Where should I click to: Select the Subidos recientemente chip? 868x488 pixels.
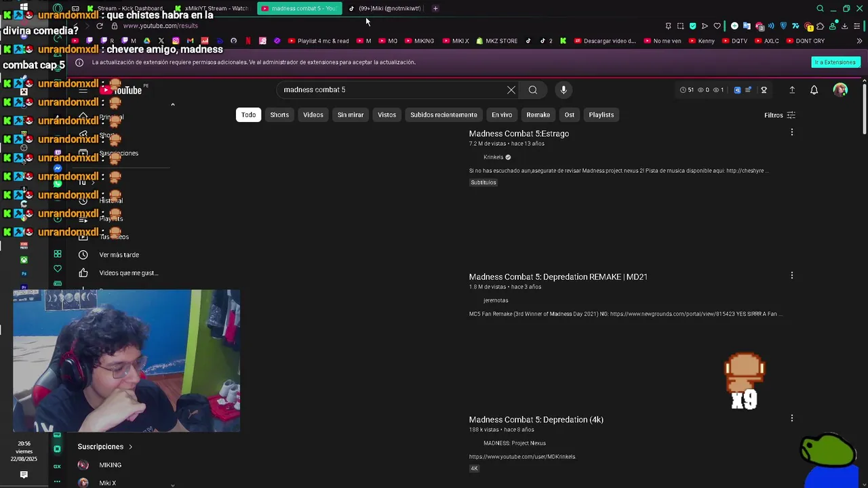pos(443,115)
